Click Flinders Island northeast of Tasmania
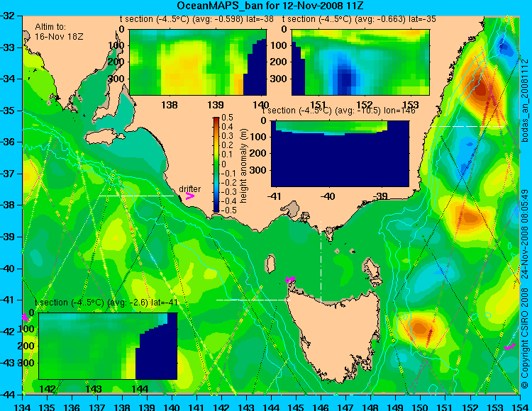Image resolution: width=532 pixels, height=411 pixels. point(372,269)
